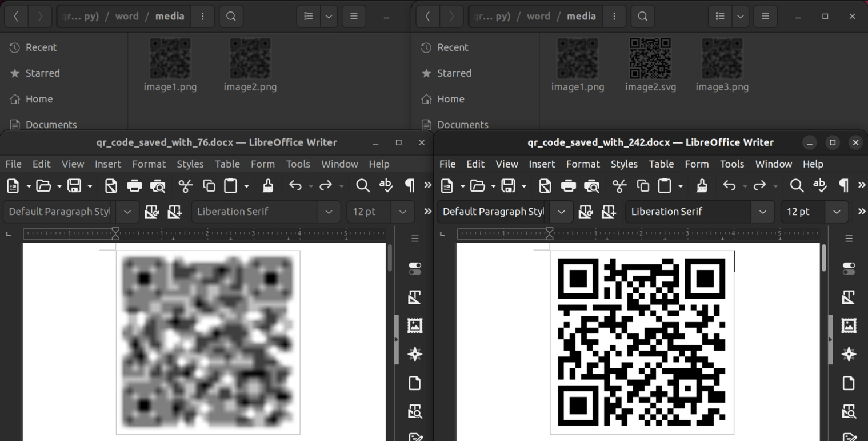Toggle Properties sidebar deck in qr_code_saved_with_242 window
Viewport: 868px width, 441px height.
coord(849,268)
